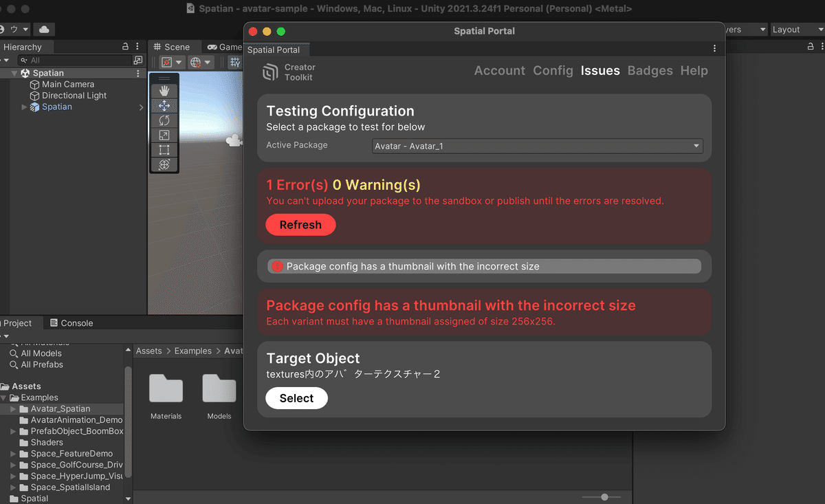The image size is (825, 504).
Task: Select the AvatarAnimation_Demo folder
Action: [x=71, y=419]
